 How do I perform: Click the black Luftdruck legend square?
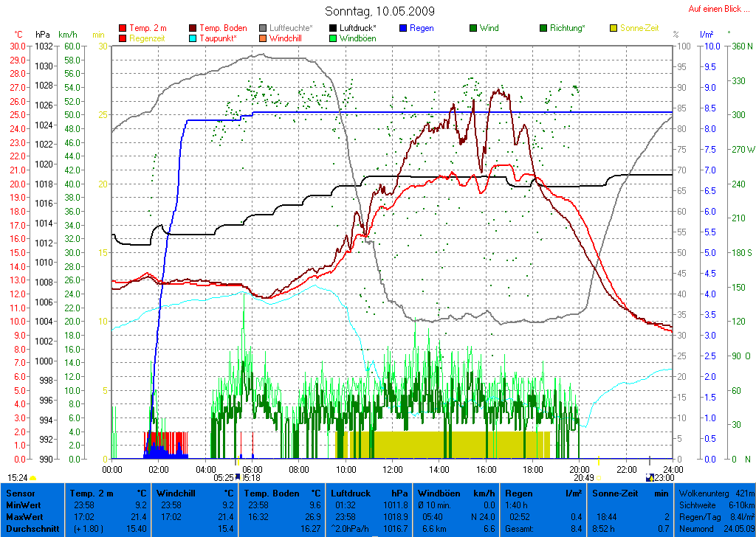(x=333, y=28)
